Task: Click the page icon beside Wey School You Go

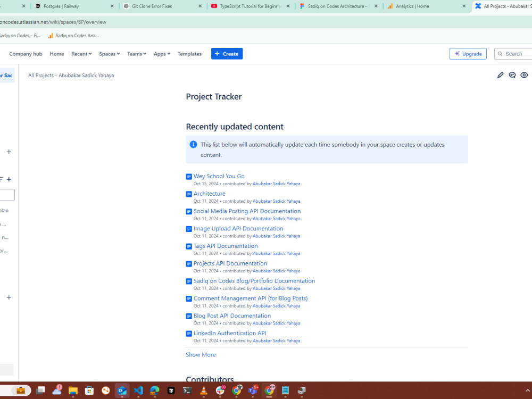Action: tap(189, 177)
